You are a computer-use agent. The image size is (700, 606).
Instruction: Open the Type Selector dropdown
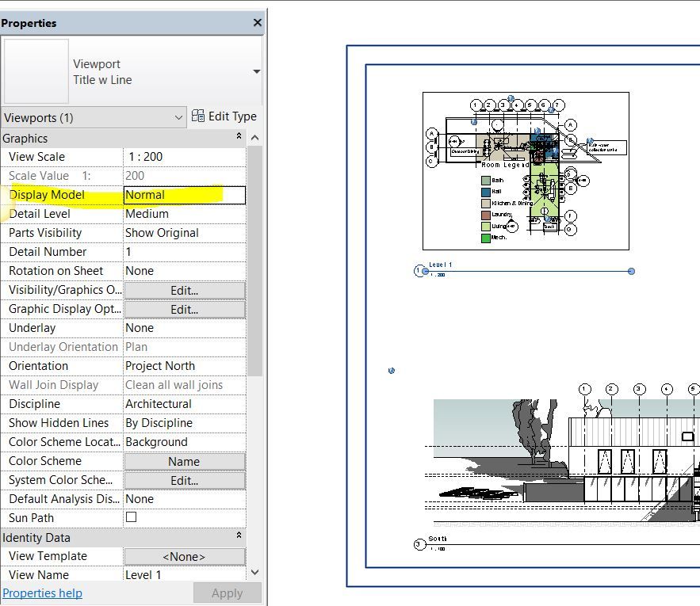255,71
